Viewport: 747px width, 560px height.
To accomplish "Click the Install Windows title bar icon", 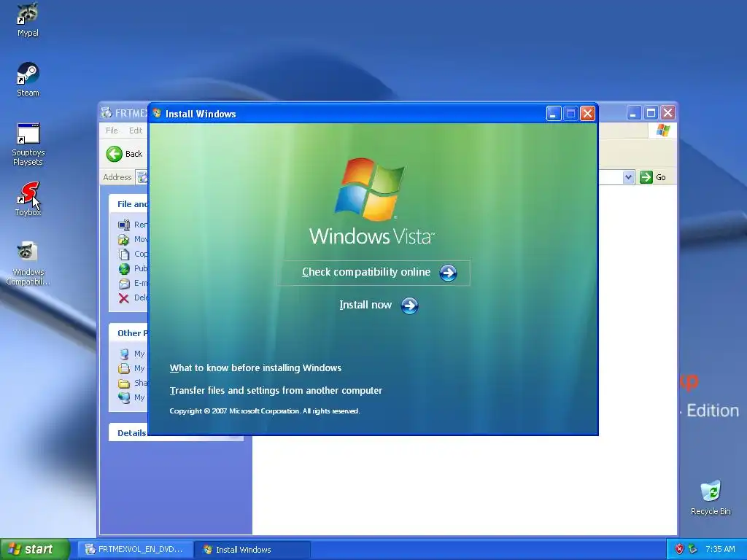I will click(x=157, y=113).
